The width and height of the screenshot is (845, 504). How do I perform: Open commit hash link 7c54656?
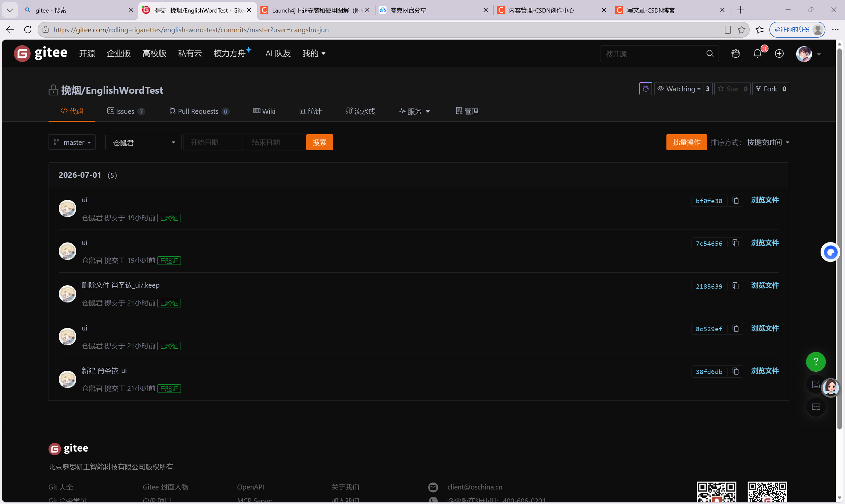709,243
